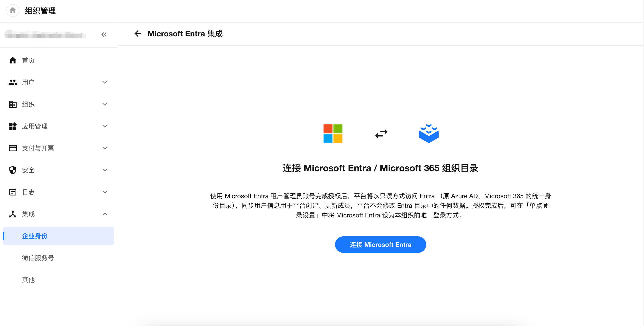The width and height of the screenshot is (644, 326).
Task: Click the home icon in top header
Action: (13, 11)
